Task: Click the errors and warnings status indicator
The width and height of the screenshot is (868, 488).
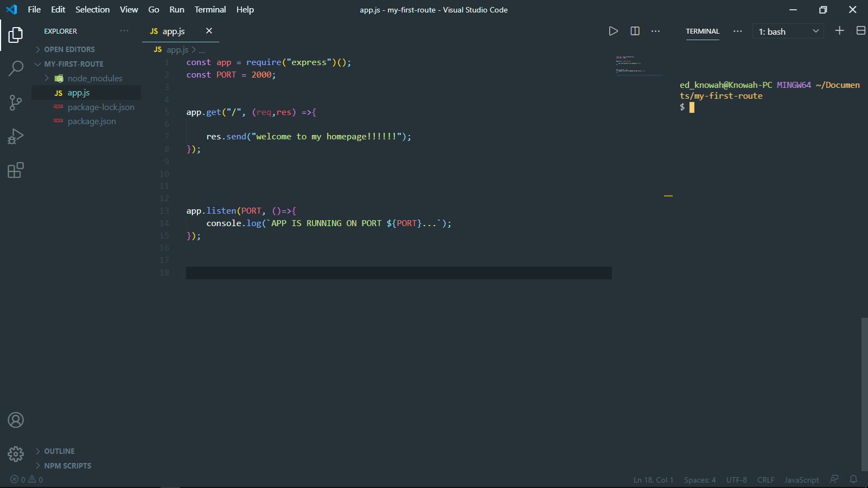Action: click(x=27, y=480)
